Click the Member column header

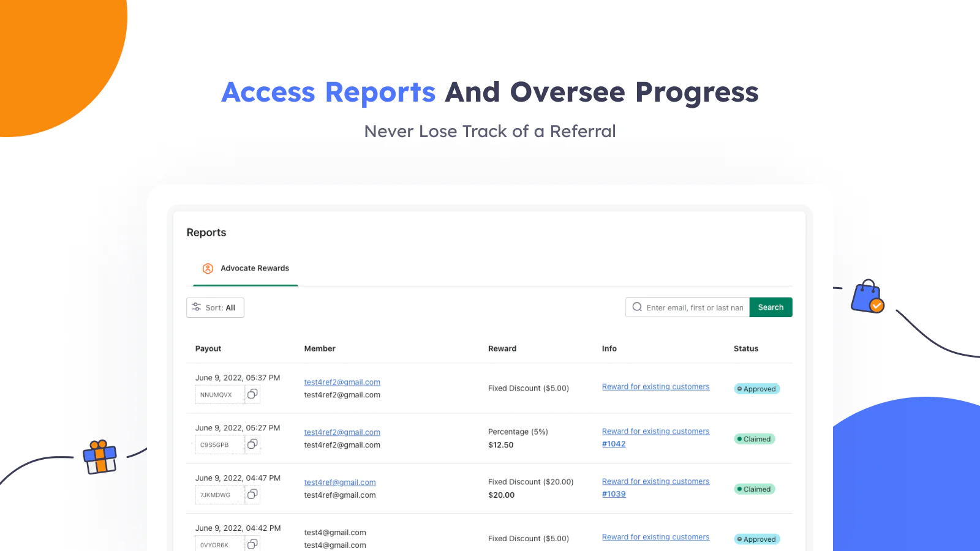point(320,348)
